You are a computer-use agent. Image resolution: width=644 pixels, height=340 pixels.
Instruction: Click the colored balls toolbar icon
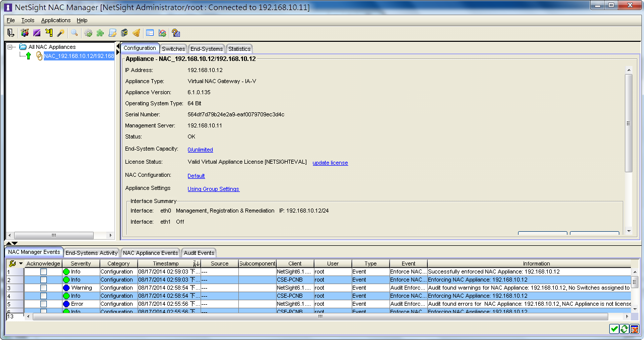[x=24, y=33]
